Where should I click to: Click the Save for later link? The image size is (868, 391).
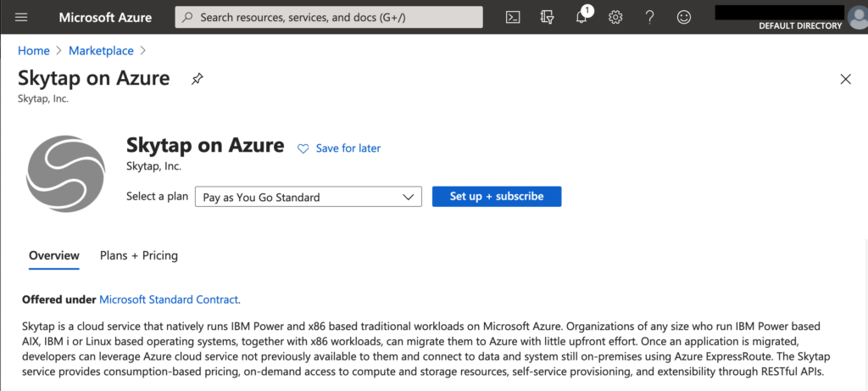coord(348,148)
